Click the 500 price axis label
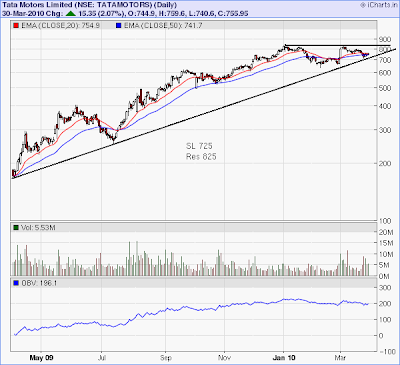 (x=385, y=88)
